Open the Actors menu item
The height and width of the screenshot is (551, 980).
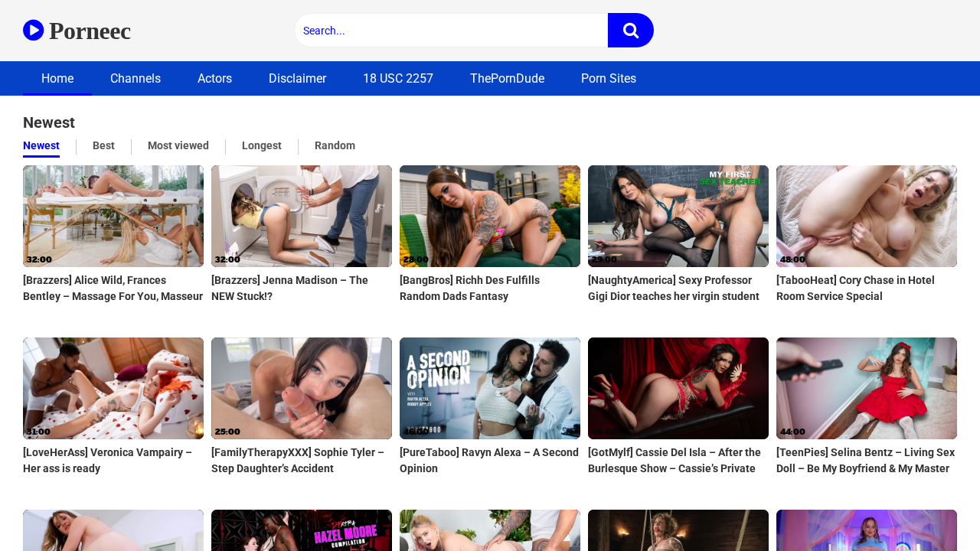pyautogui.click(x=214, y=78)
